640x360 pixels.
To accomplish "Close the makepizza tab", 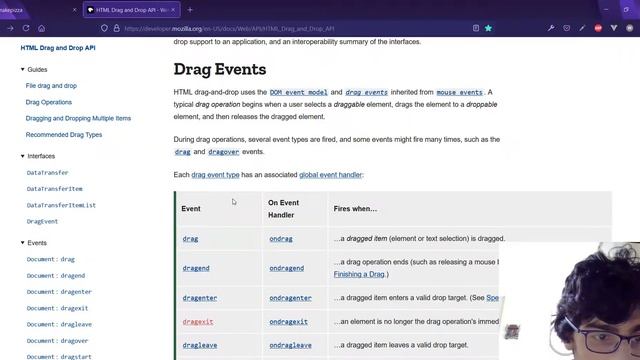I will (74, 10).
